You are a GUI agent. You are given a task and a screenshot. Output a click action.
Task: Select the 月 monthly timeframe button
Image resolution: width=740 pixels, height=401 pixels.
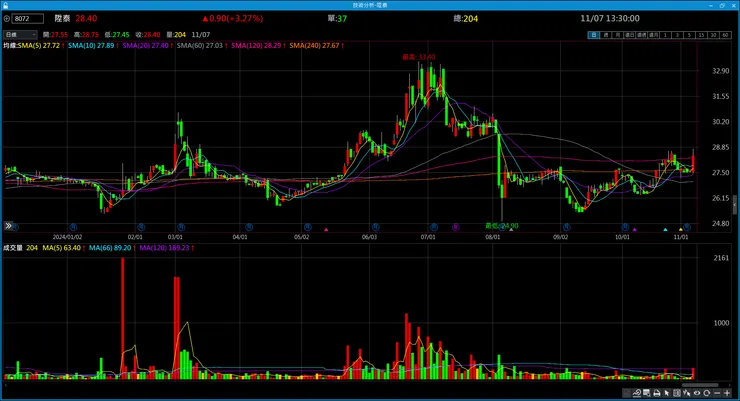pyautogui.click(x=618, y=35)
